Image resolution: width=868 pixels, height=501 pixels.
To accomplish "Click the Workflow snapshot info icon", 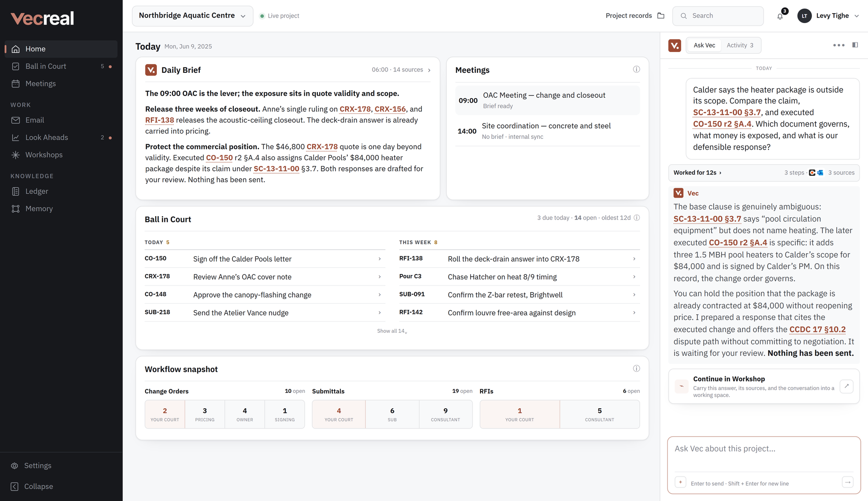I will 636,369.
